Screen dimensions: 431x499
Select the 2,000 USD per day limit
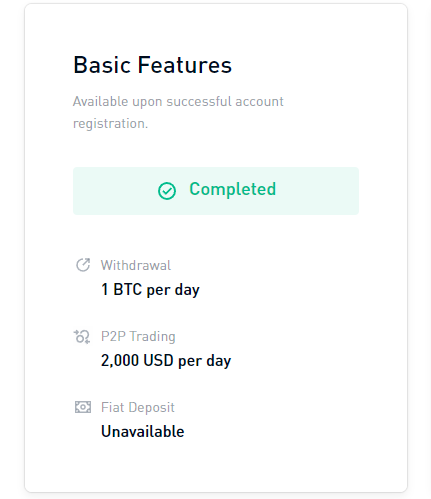tap(166, 360)
